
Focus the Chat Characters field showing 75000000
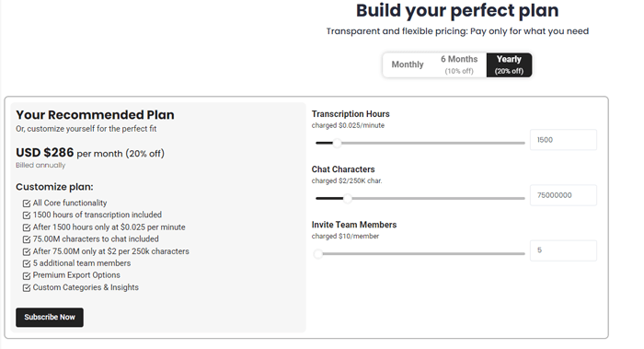point(563,195)
